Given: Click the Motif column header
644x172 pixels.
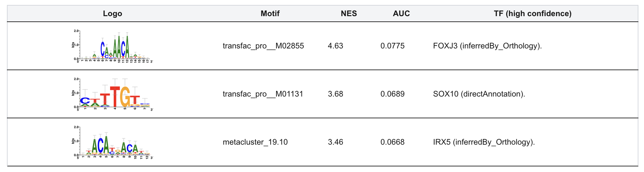Looking at the screenshot, I should [270, 14].
